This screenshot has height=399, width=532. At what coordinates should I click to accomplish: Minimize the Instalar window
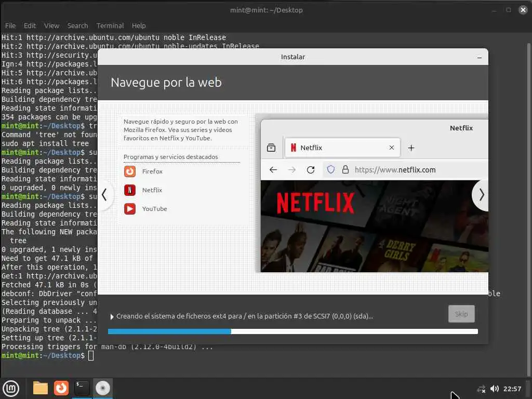click(x=480, y=57)
